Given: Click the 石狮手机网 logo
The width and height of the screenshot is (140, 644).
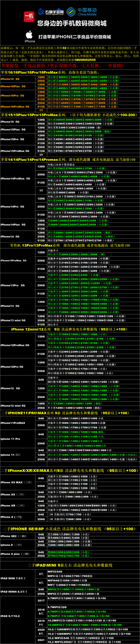Looking at the screenshot, I should (x=51, y=12).
